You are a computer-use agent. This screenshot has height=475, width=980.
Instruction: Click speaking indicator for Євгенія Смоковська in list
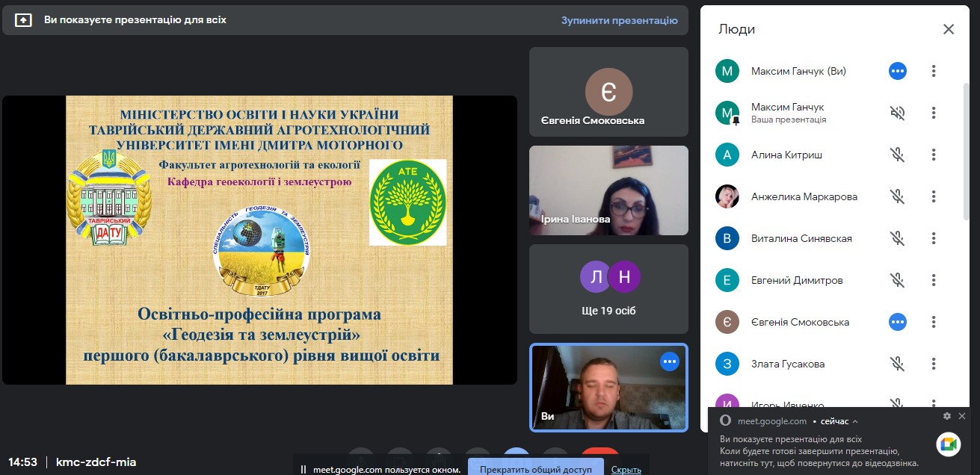click(898, 322)
